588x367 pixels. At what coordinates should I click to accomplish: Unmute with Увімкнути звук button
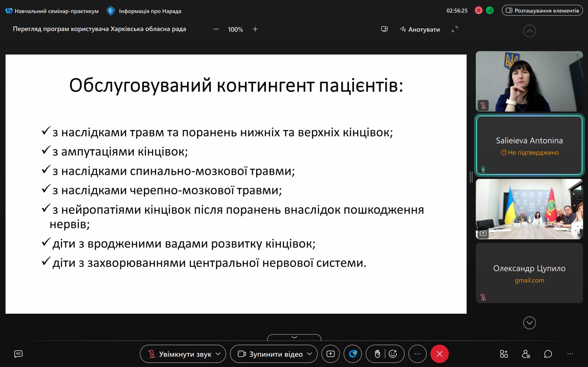180,354
